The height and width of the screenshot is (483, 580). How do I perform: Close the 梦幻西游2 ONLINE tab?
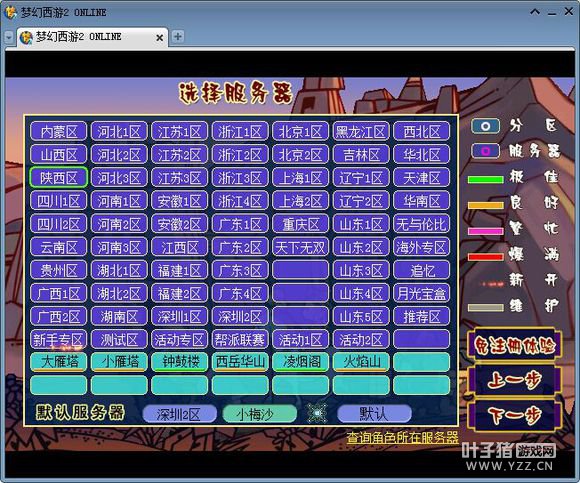tap(159, 37)
